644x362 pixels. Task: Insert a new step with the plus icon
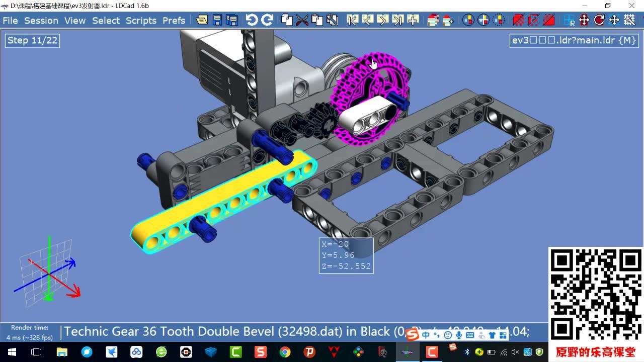tap(414, 20)
